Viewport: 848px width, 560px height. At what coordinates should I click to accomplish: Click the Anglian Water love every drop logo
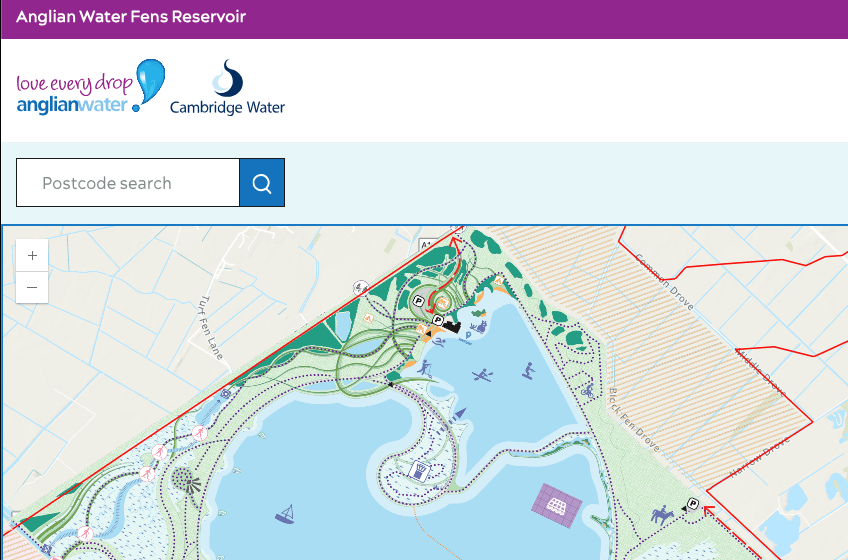90,87
